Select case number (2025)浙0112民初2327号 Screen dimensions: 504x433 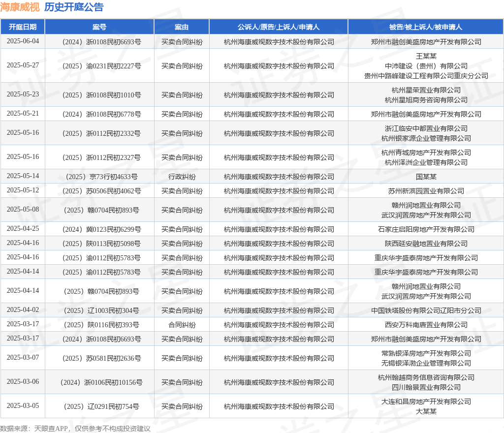(101, 158)
